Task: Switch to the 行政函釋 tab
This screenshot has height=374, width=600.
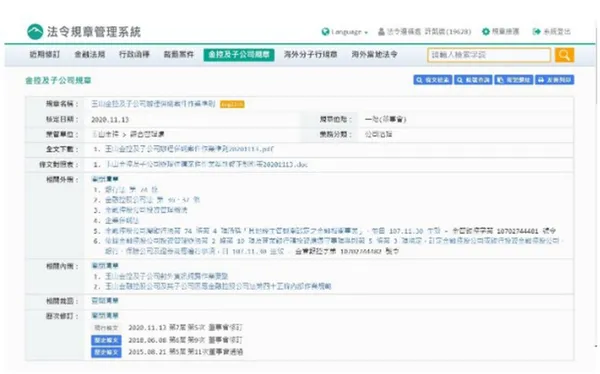Action: (134, 54)
